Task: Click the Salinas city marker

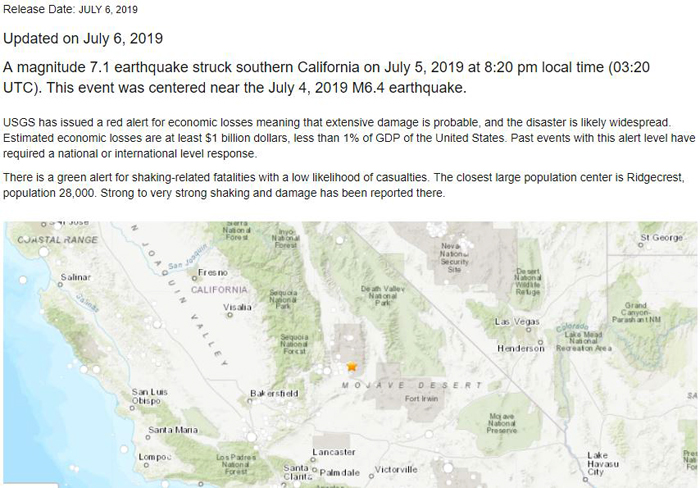Action: (x=60, y=285)
